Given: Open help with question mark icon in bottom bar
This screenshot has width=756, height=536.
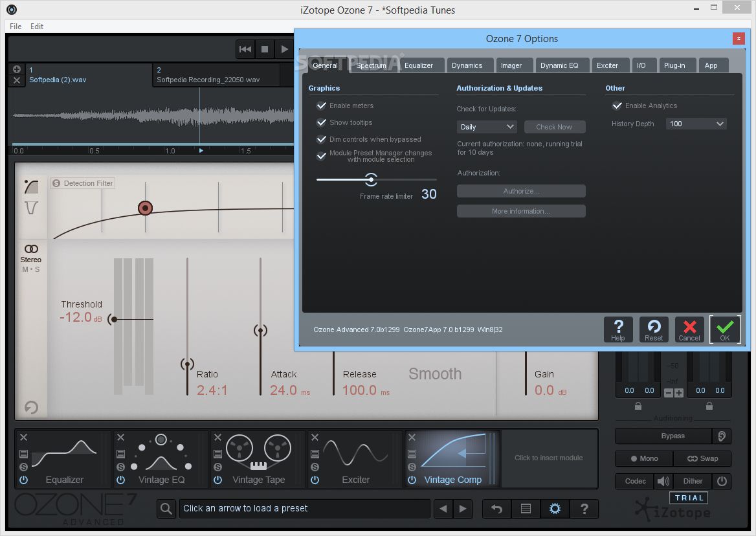Looking at the screenshot, I should 584,509.
